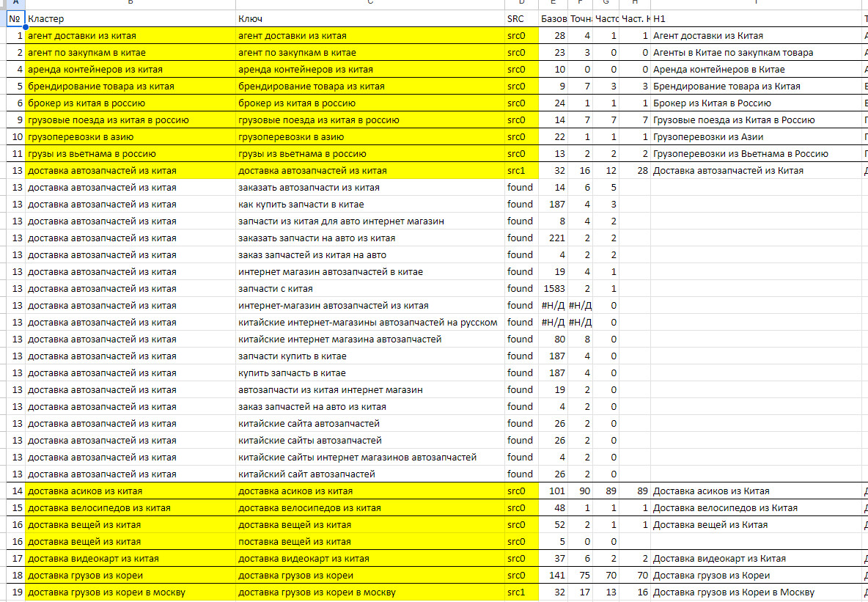The height and width of the screenshot is (602, 868).
Task: Select cluster cell 'грузы из вьетнама в россию'
Action: [130, 154]
